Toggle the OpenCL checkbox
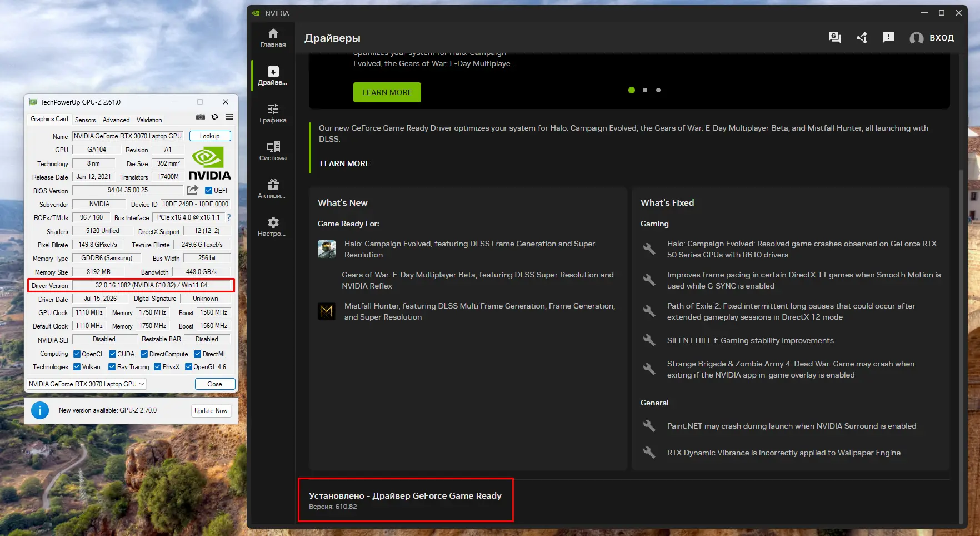Viewport: 980px width, 536px height. coord(77,354)
